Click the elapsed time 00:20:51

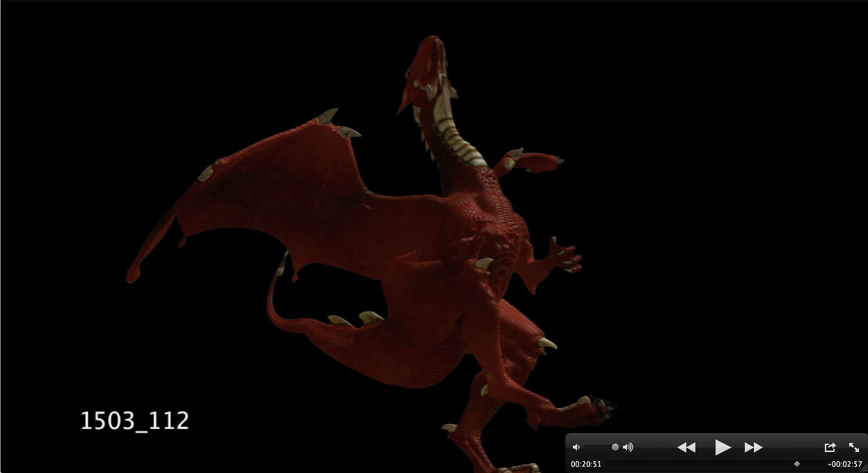tap(586, 463)
